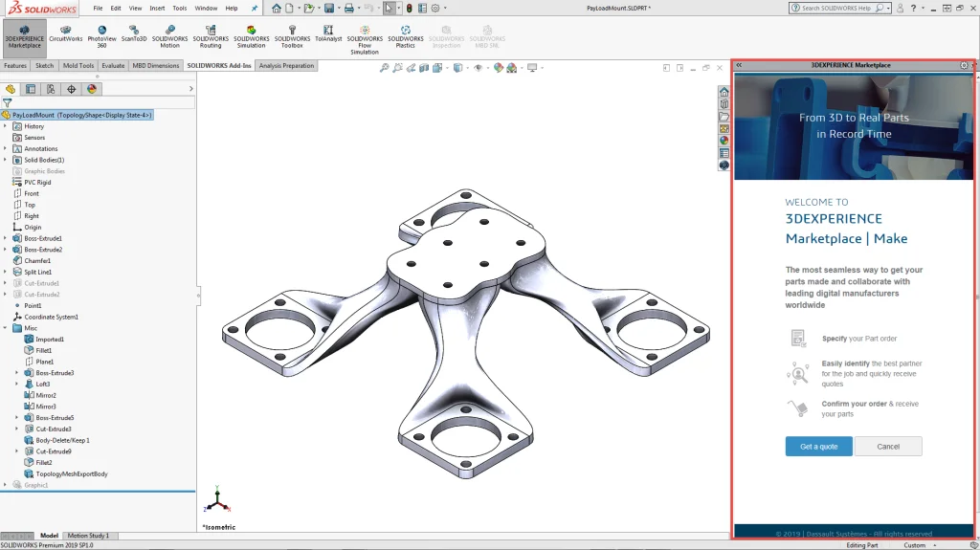This screenshot has height=550, width=980.
Task: Open the Insert menu
Action: click(158, 8)
